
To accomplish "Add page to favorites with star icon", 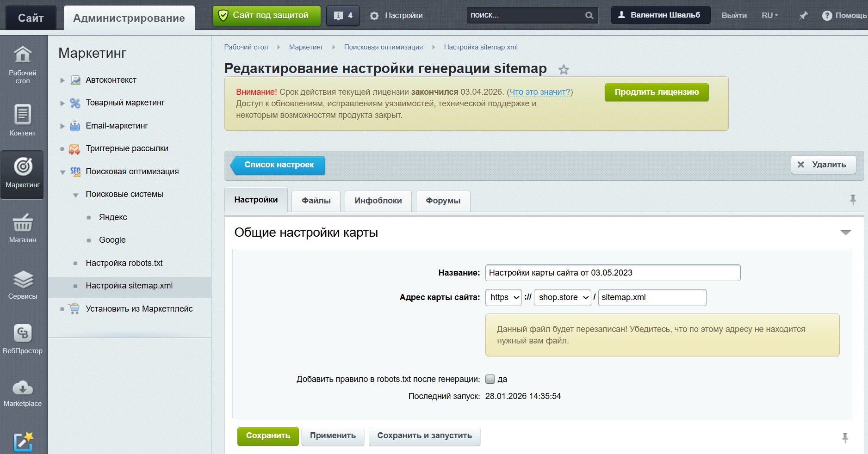I will pos(564,70).
